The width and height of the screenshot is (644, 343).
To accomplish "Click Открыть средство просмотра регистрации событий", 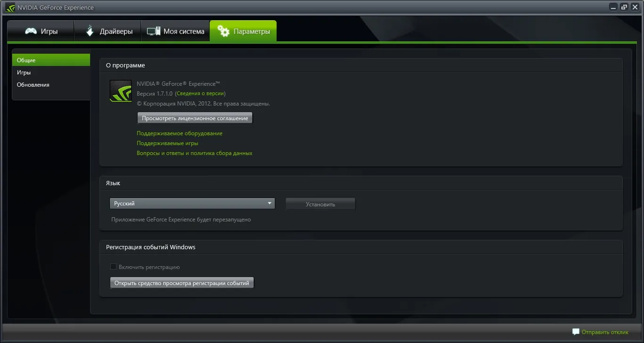I will coord(182,283).
